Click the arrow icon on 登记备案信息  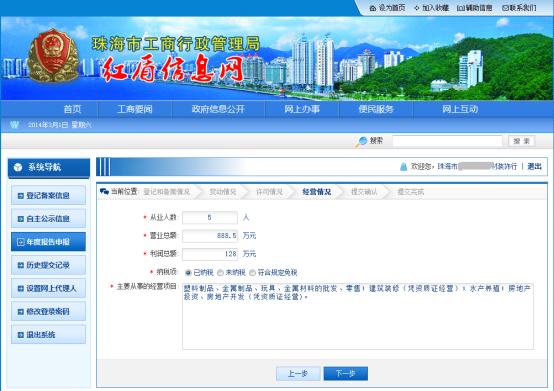click(x=21, y=196)
